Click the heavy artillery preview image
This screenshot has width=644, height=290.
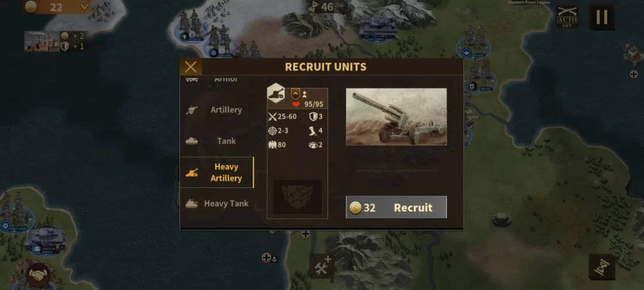click(396, 117)
